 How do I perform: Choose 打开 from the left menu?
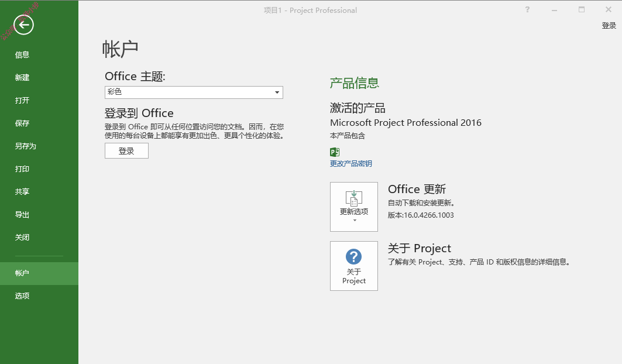point(39,101)
